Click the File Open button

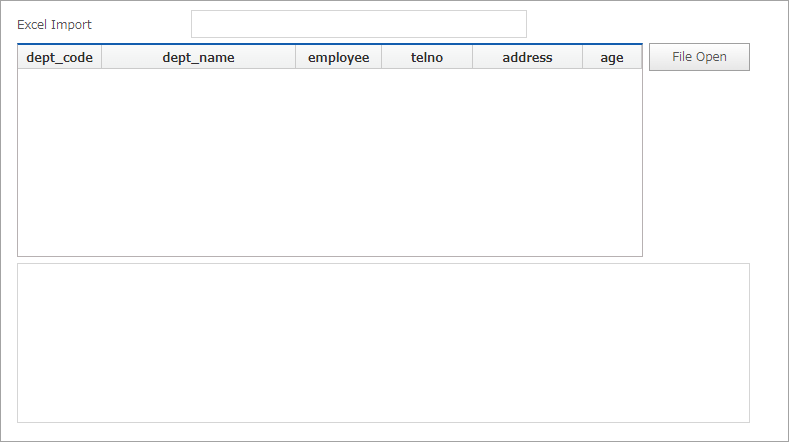pos(699,57)
